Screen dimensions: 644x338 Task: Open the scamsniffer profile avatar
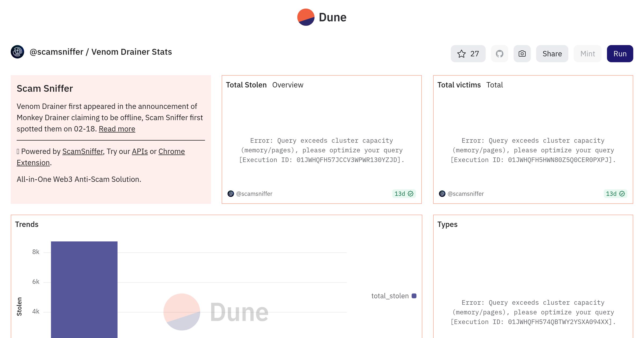(17, 52)
